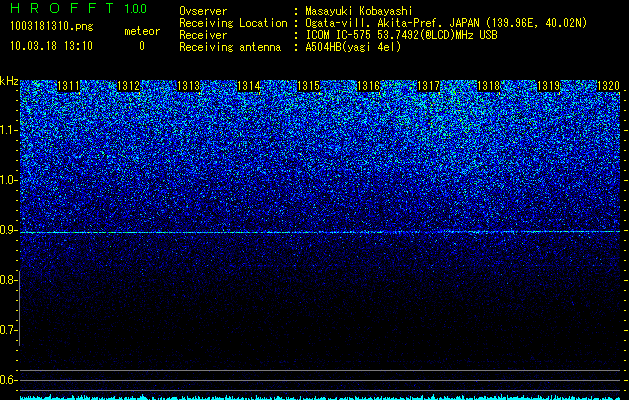Click the HROFFT title text
This screenshot has height=400, width=629.
(62, 8)
